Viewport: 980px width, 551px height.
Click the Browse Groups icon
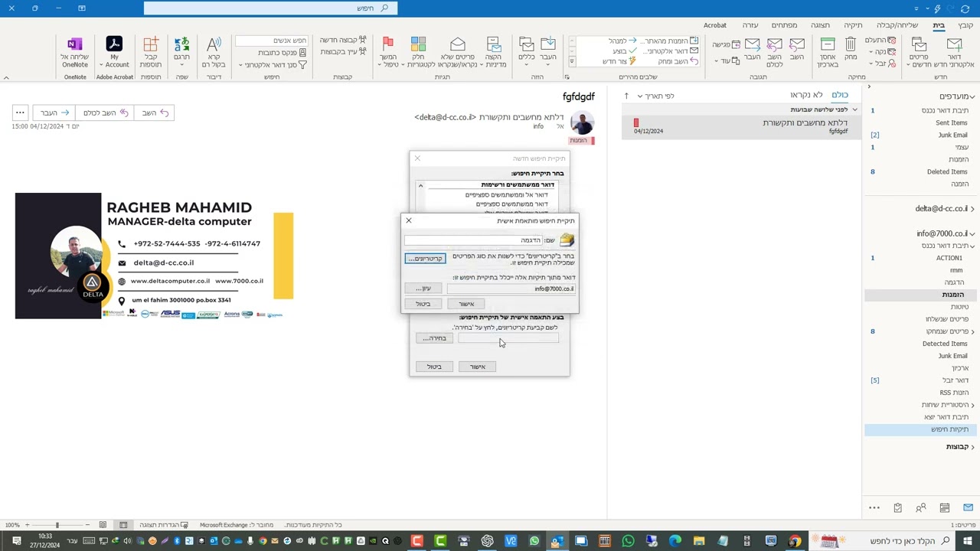pos(363,52)
